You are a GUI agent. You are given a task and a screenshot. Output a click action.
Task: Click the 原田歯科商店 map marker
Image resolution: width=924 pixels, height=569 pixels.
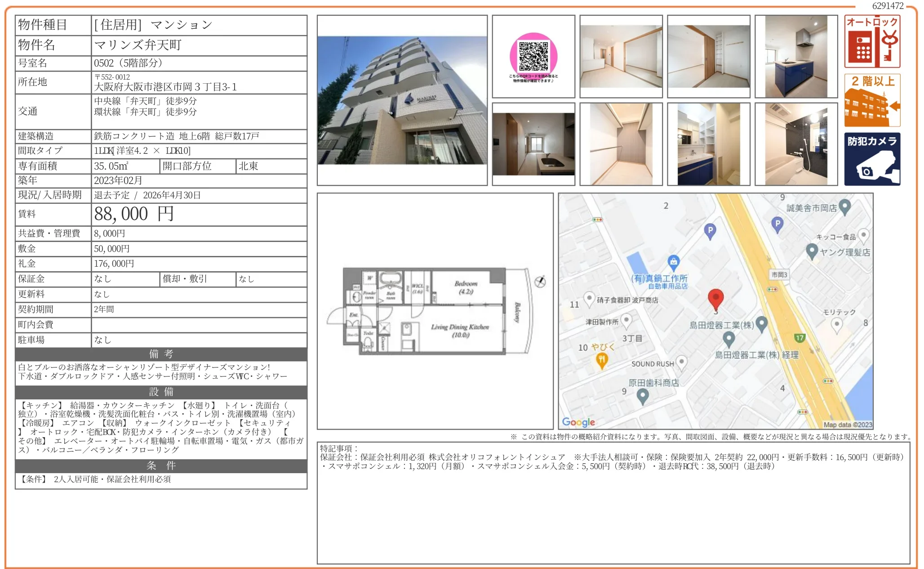point(643,396)
